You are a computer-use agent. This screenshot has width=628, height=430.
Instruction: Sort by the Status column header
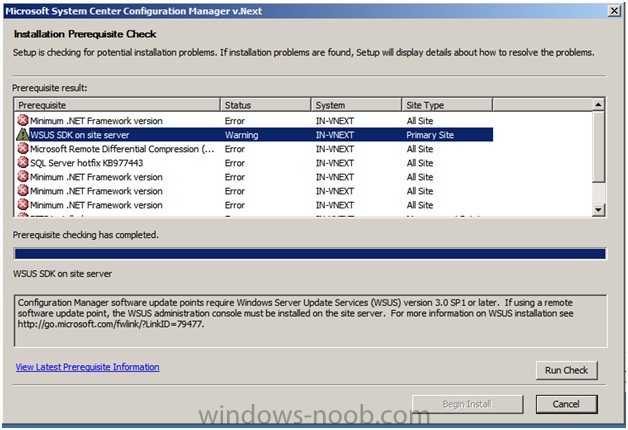click(x=266, y=105)
